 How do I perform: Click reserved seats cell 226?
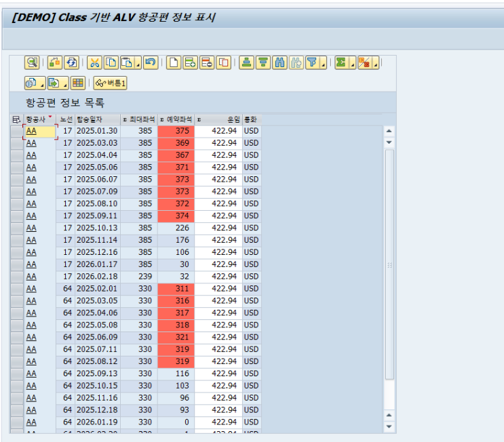coord(176,228)
